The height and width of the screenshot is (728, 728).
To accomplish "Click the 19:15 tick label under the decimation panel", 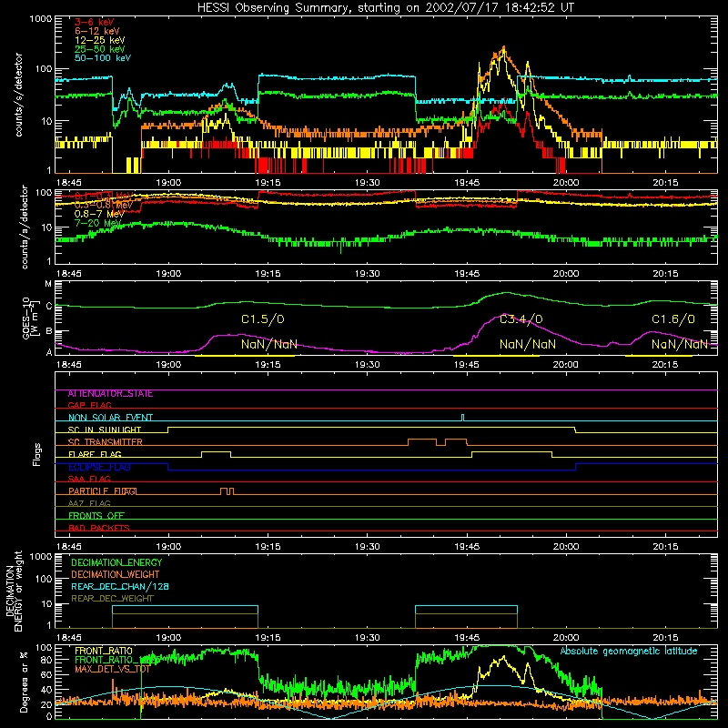I will pos(268,638).
